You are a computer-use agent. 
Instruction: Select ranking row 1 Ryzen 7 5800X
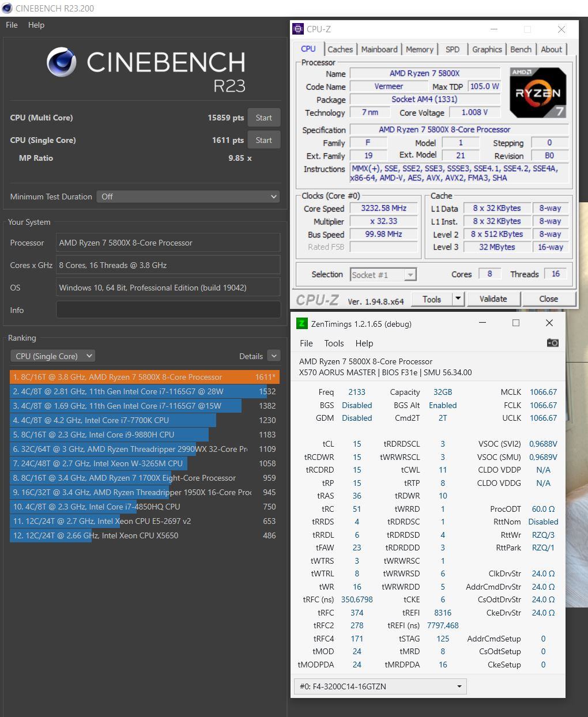[x=145, y=377]
